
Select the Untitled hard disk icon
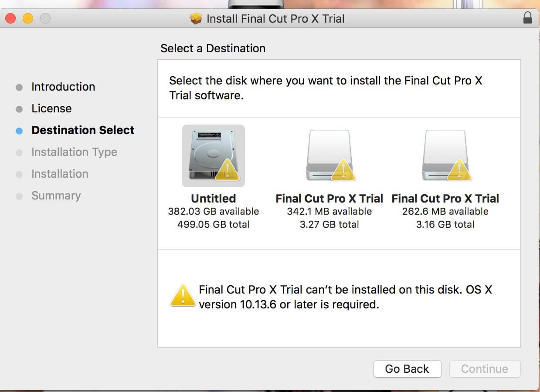point(214,156)
